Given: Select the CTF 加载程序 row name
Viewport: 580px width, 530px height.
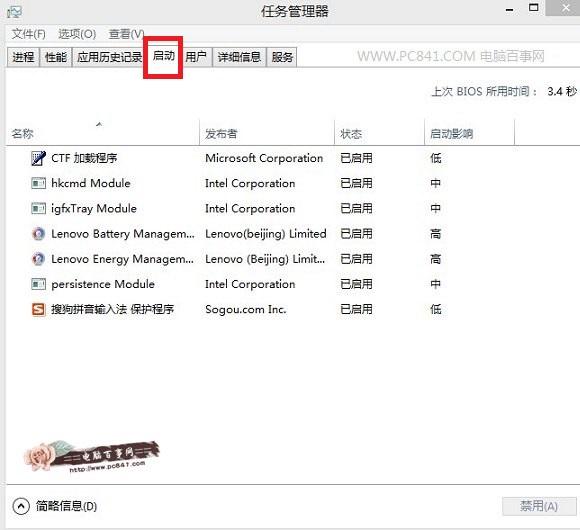Looking at the screenshot, I should point(84,158).
